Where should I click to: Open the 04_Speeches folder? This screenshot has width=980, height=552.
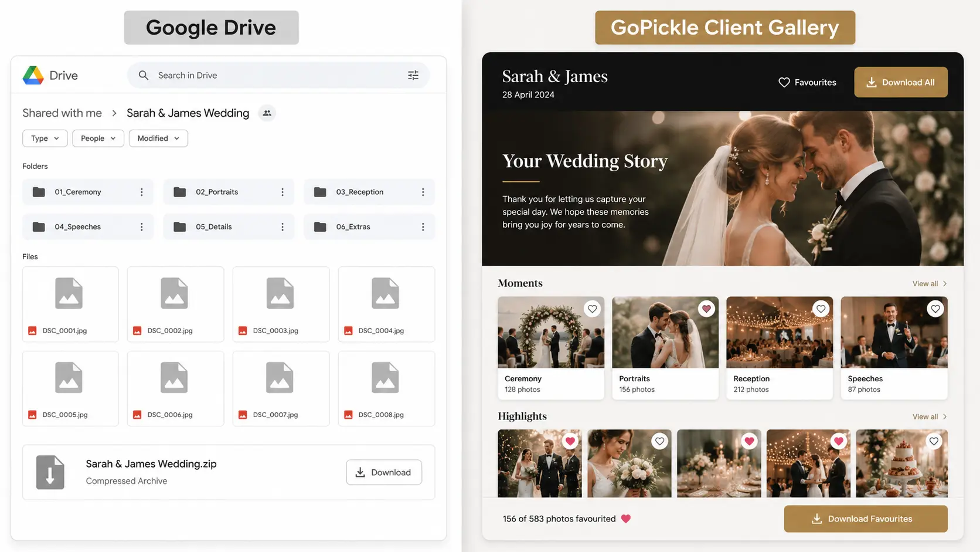(88, 226)
